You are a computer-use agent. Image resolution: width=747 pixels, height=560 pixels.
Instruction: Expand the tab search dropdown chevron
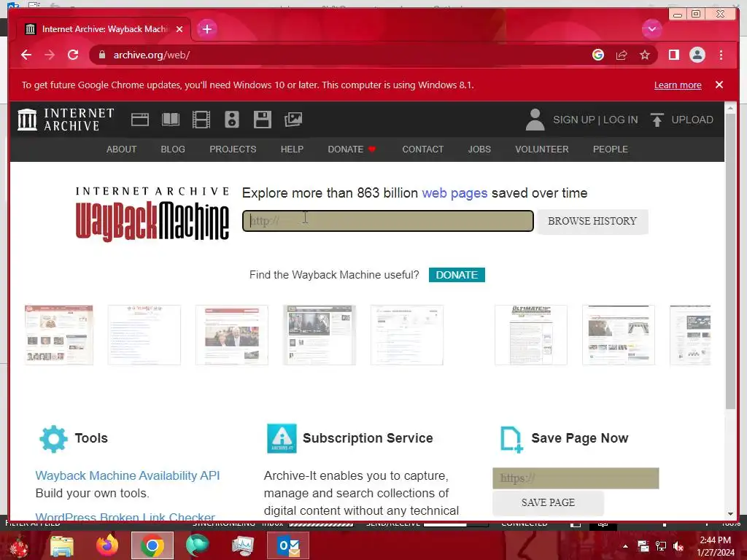pyautogui.click(x=651, y=29)
